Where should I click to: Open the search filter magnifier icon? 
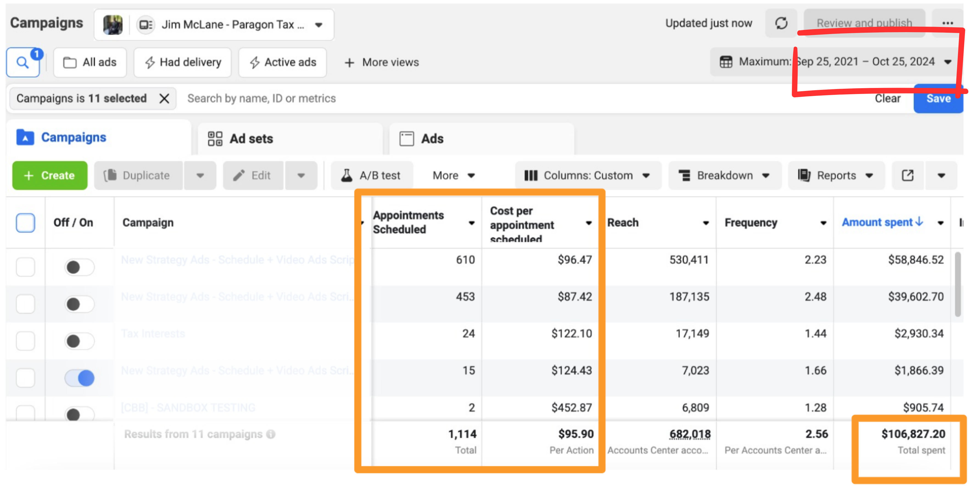click(x=23, y=62)
